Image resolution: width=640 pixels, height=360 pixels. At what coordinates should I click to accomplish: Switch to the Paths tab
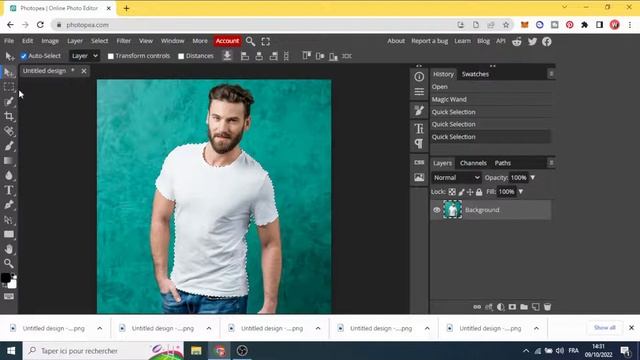click(x=503, y=163)
